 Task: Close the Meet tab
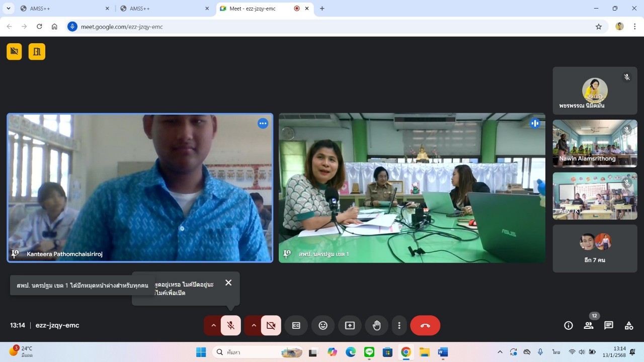click(x=308, y=9)
